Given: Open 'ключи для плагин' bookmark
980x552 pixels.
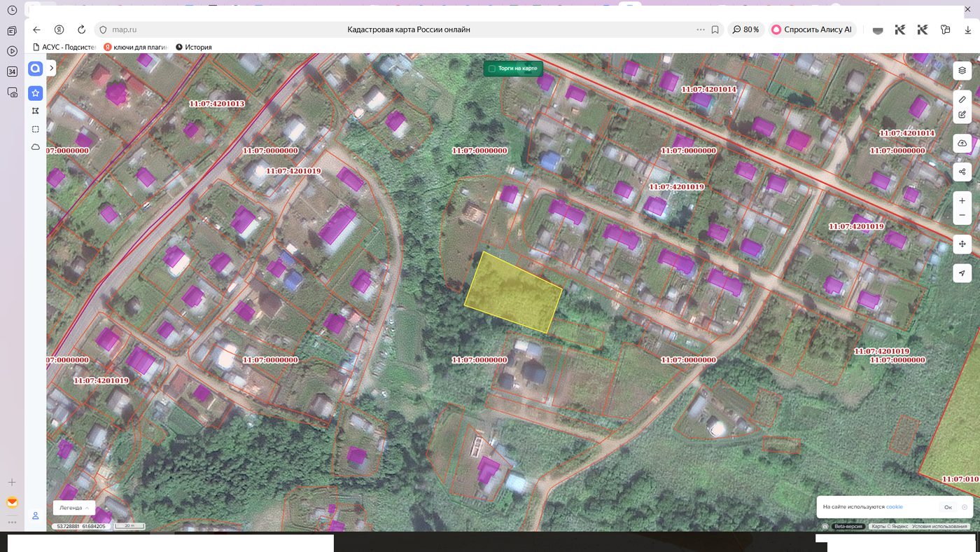Looking at the screenshot, I should [x=136, y=47].
